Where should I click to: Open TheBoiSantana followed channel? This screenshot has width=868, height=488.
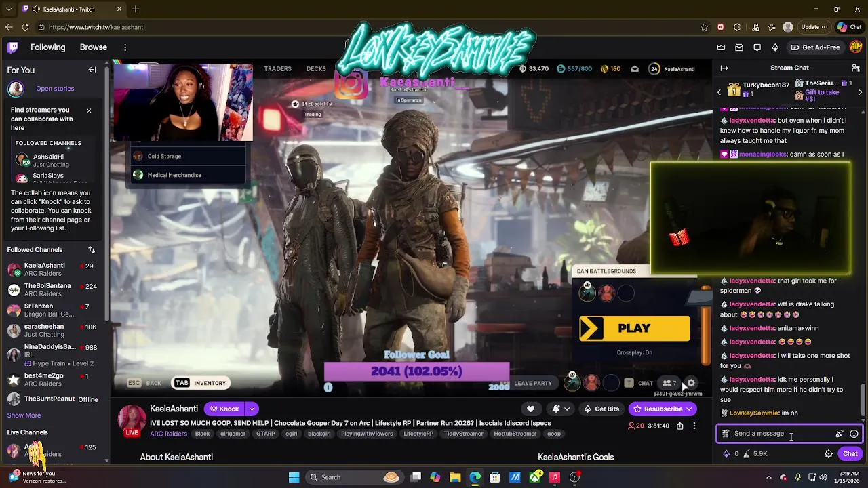pos(54,290)
